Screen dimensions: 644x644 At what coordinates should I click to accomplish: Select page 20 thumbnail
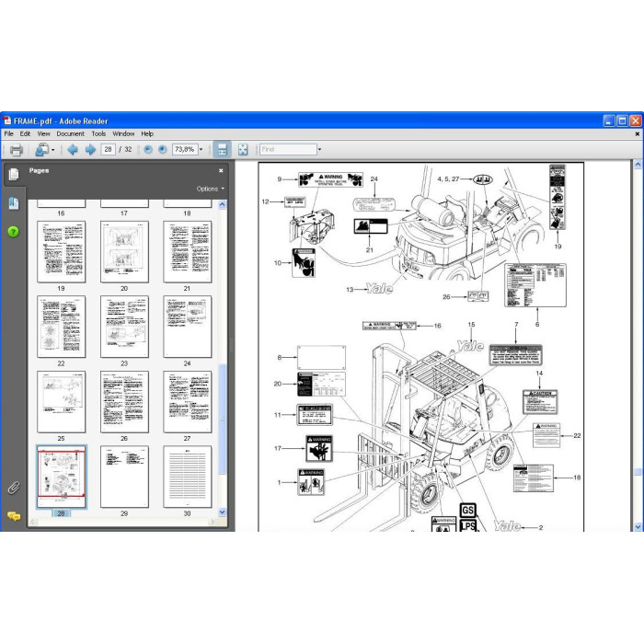pyautogui.click(x=124, y=252)
